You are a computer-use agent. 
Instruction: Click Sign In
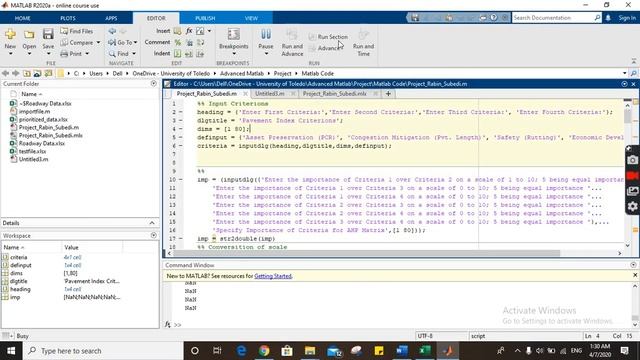(x=627, y=18)
